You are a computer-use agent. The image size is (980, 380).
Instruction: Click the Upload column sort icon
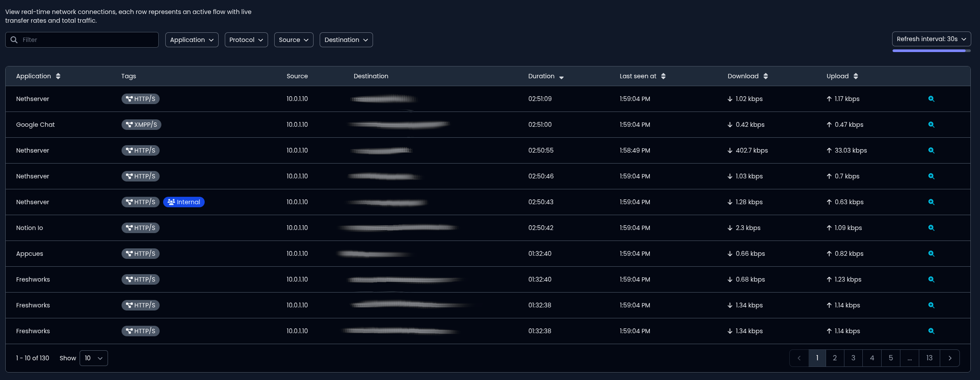(x=855, y=76)
